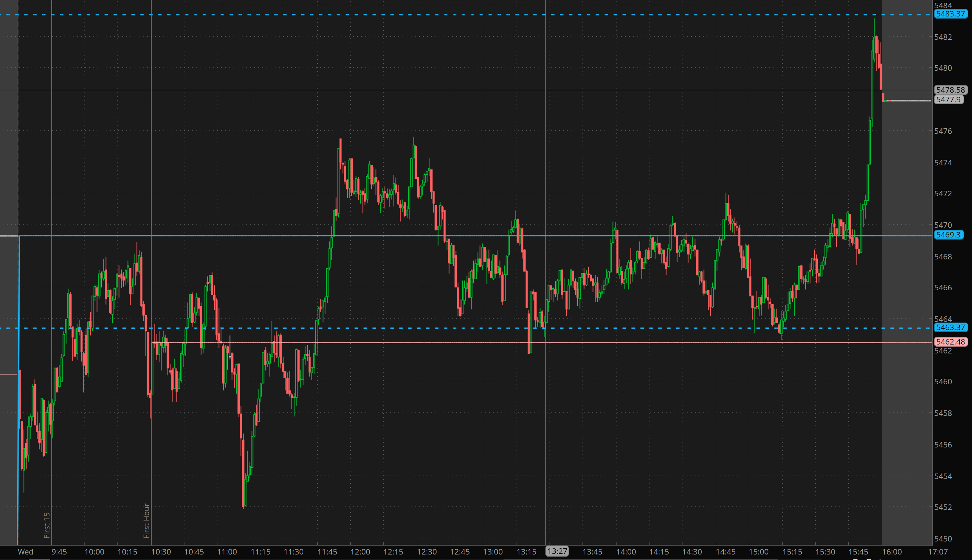Click the 9:45 time axis label

pyautogui.click(x=59, y=551)
